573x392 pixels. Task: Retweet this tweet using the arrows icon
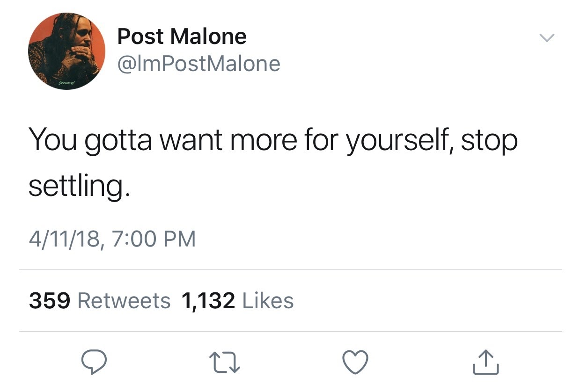(225, 362)
